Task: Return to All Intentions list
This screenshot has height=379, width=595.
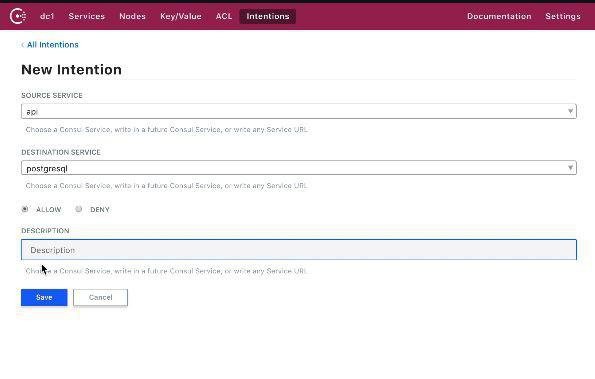Action: point(52,45)
